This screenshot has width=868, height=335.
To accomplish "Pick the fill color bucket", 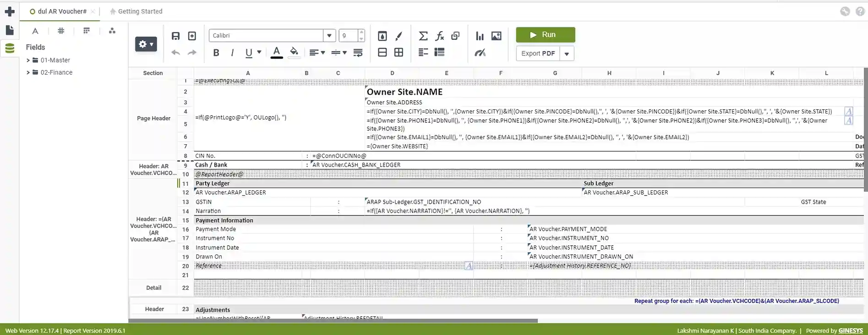I will click(294, 53).
